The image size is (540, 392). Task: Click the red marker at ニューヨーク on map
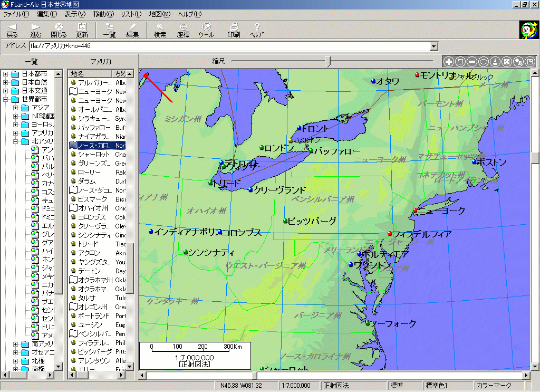tap(416, 210)
